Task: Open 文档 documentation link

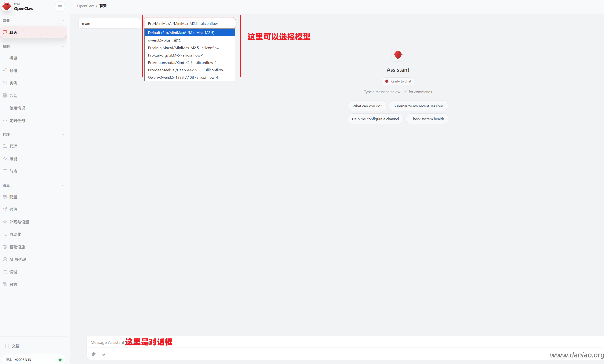Action: click(15, 346)
